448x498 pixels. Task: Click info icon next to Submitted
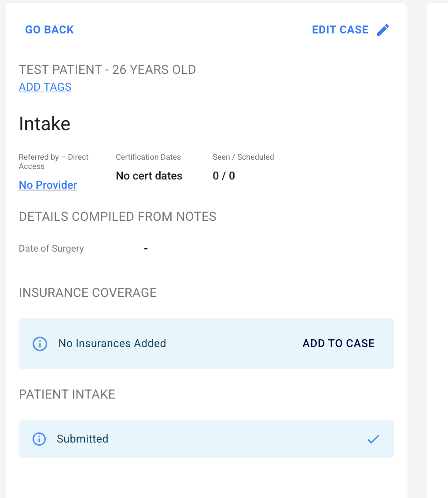40,439
